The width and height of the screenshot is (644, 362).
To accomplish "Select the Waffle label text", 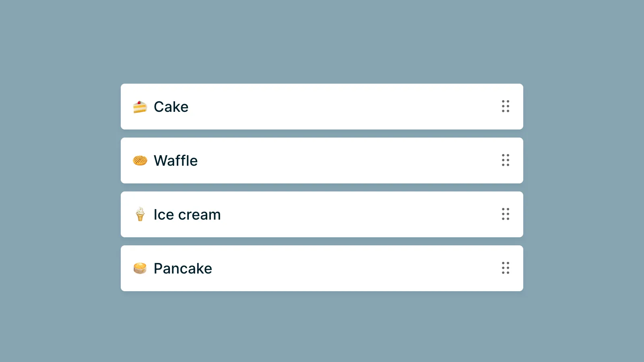I will coord(175,160).
